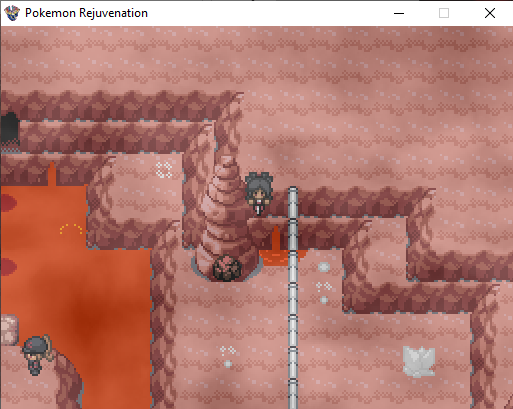The width and height of the screenshot is (513, 409).
Task: Click the gray-haired player character sprite
Action: click(259, 193)
